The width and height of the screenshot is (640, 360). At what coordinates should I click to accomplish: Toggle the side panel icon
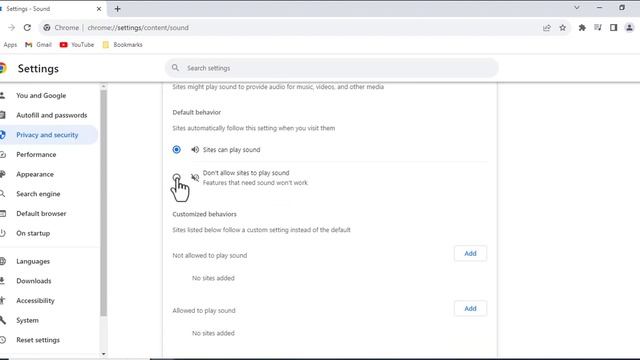click(613, 28)
